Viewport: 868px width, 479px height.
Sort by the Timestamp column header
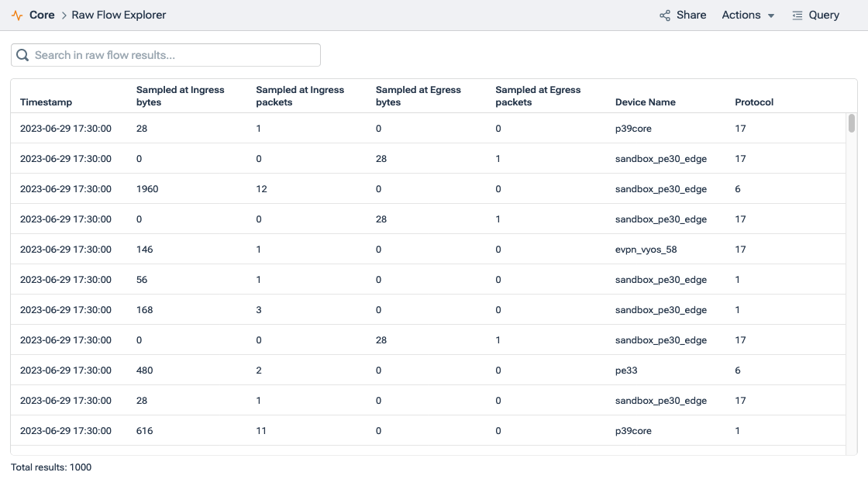pos(46,102)
